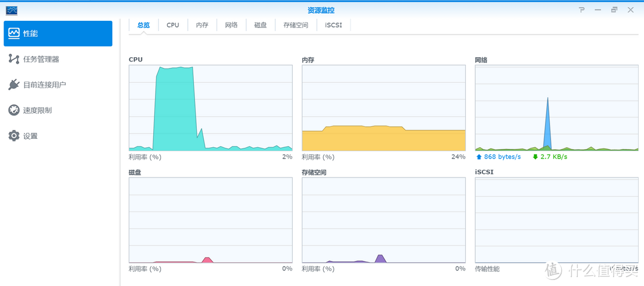
Task: Open the 内存 memory tab
Action: pyautogui.click(x=202, y=25)
